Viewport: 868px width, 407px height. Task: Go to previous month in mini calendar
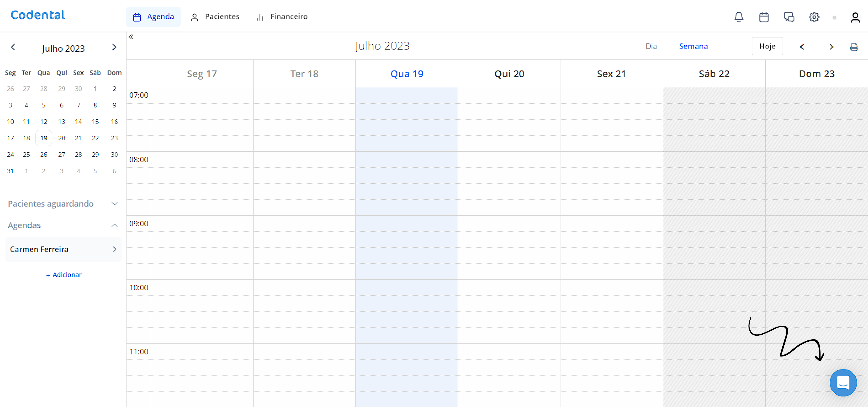(13, 47)
